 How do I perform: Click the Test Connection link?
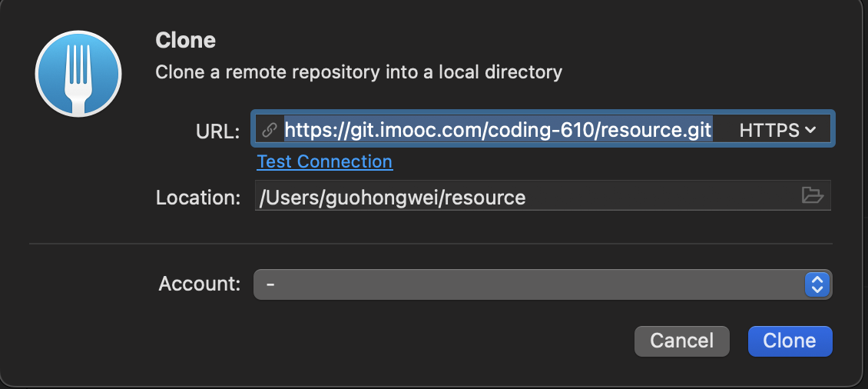click(x=324, y=161)
